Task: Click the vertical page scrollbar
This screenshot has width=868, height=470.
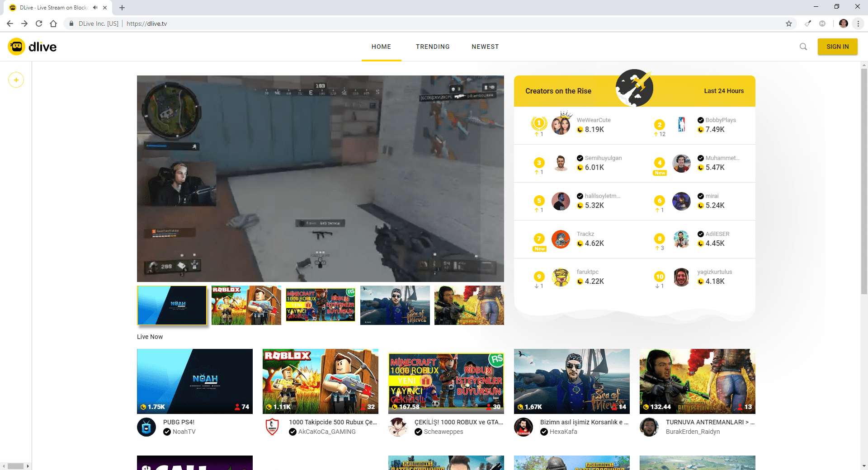Action: [864, 181]
